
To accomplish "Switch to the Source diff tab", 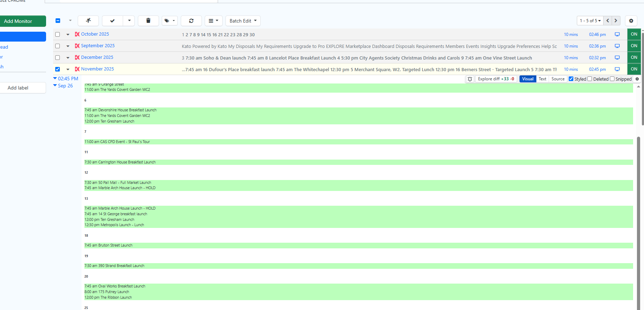I will pos(558,79).
